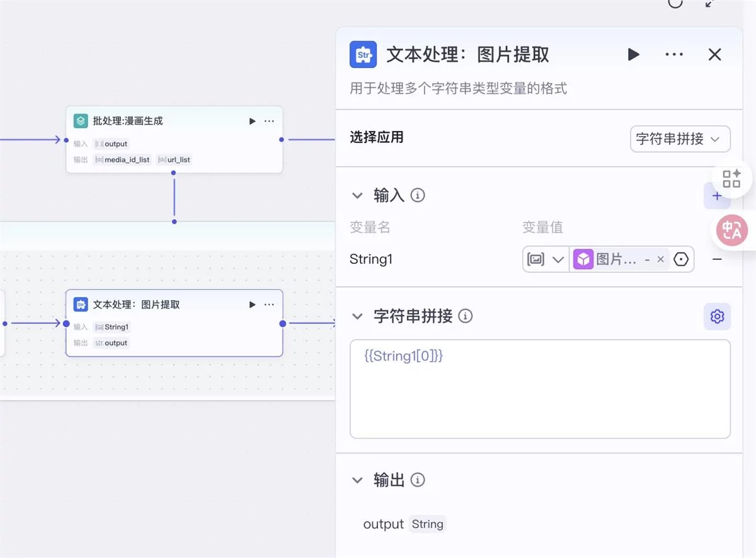Delete the String1 input row with minus

click(x=717, y=259)
